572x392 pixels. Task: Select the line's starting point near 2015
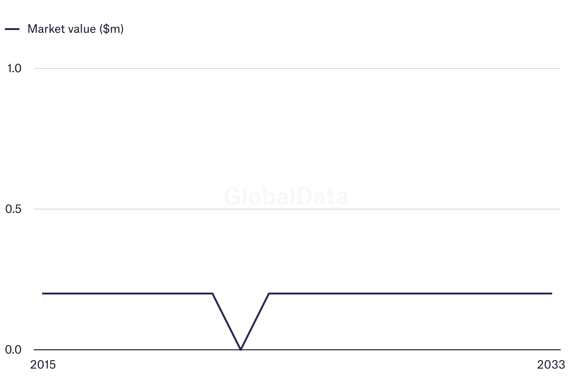(x=43, y=294)
